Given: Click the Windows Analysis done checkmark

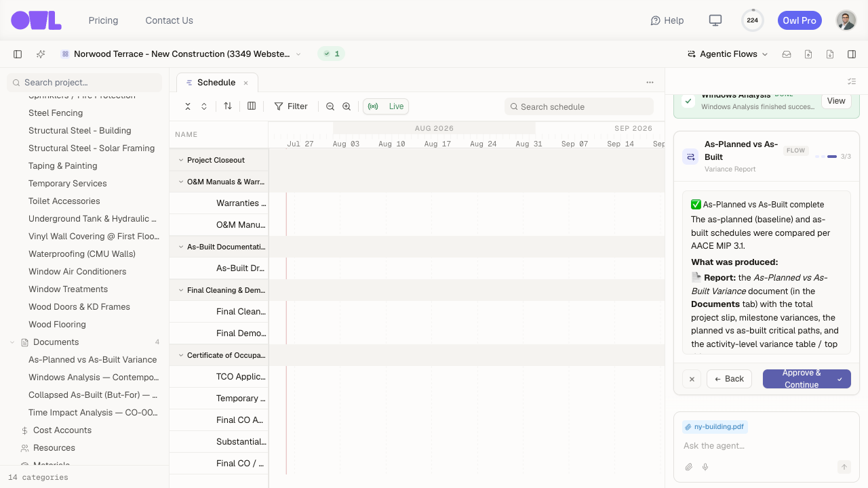Looking at the screenshot, I should [688, 101].
